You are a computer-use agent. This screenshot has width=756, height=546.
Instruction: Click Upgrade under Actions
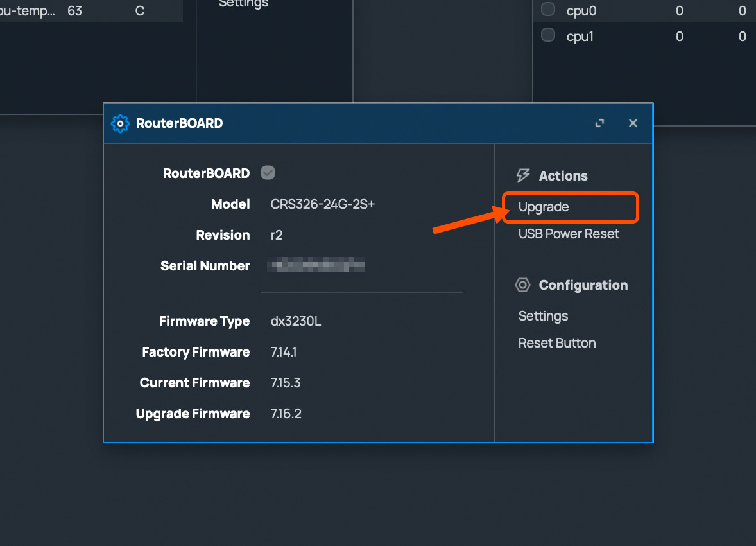544,207
